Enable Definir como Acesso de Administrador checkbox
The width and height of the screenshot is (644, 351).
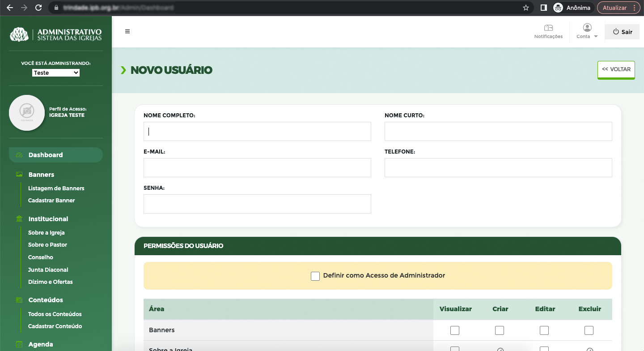click(x=315, y=276)
